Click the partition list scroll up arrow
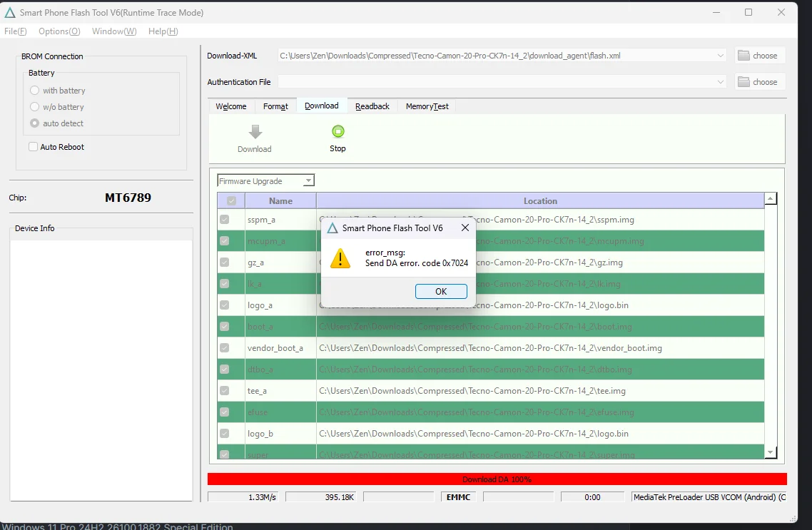Viewport: 812px width, 530px height. tap(771, 199)
